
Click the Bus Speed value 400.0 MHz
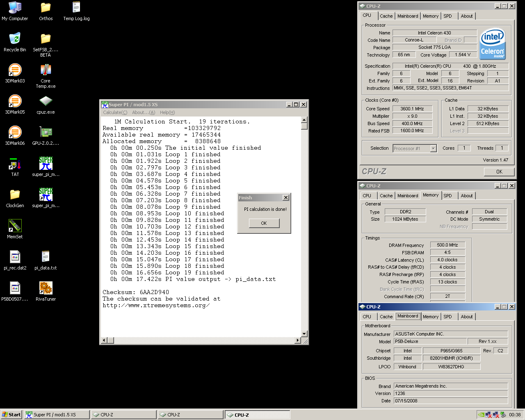click(412, 123)
